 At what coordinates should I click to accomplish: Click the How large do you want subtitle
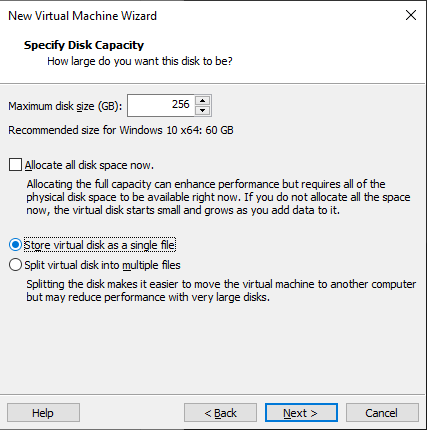tap(140, 62)
